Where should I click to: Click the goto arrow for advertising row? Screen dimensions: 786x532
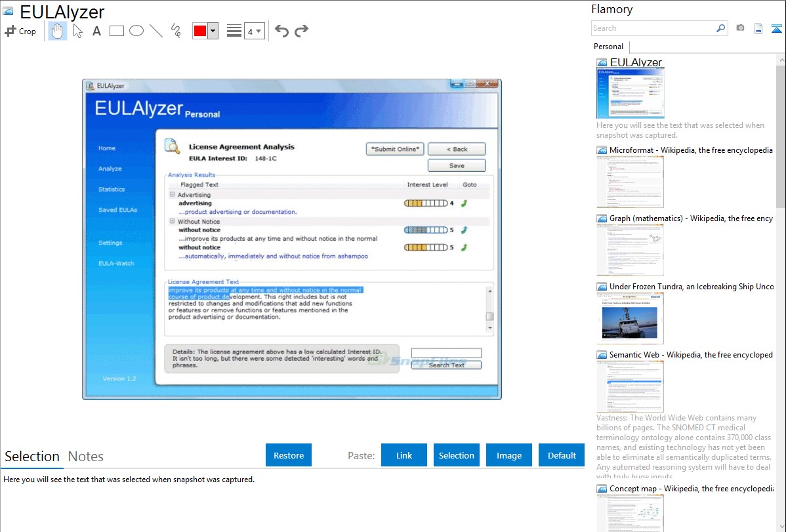[464, 203]
